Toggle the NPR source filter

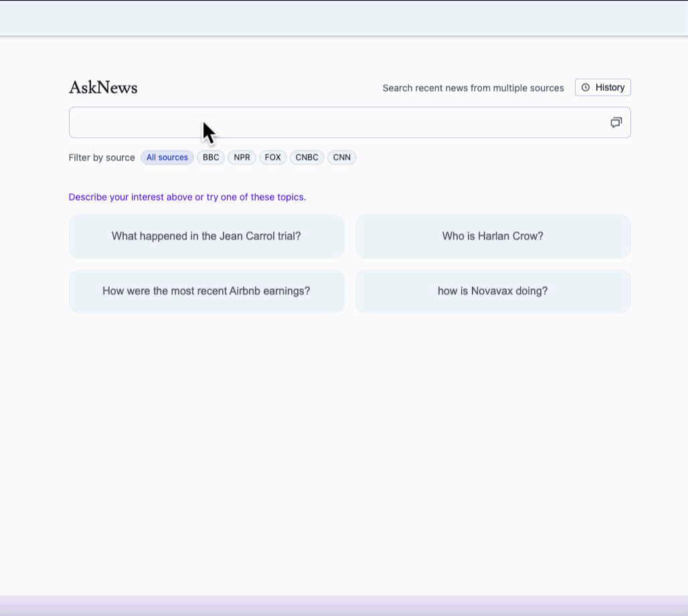(242, 158)
